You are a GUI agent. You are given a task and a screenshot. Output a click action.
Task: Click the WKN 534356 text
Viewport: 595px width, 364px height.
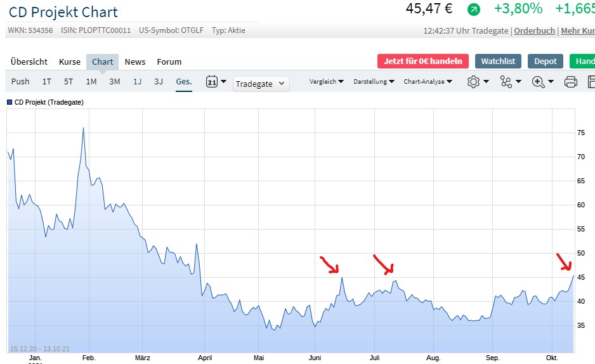coord(30,30)
